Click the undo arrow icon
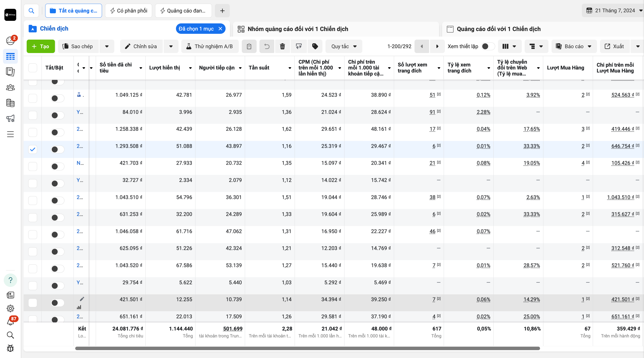The image size is (644, 358). [x=267, y=46]
